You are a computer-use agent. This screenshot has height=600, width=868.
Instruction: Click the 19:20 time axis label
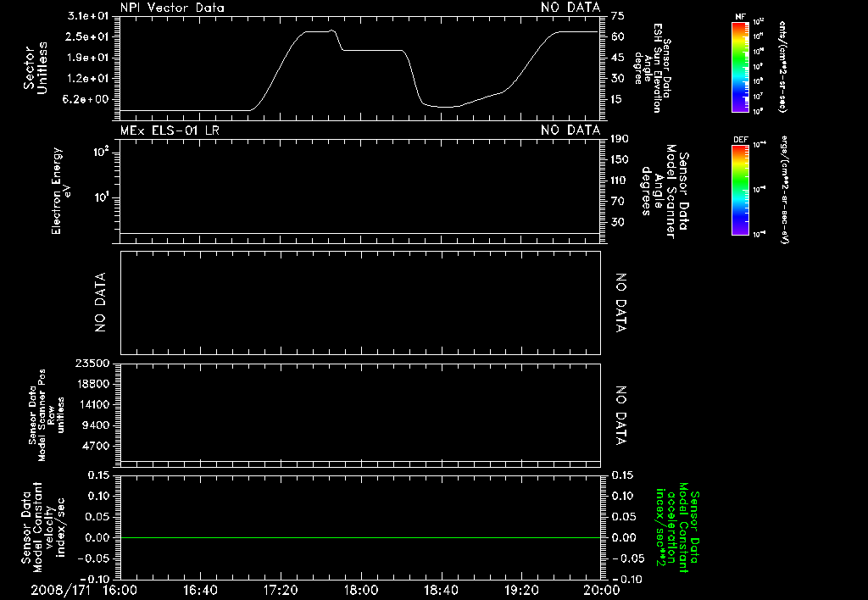click(521, 590)
